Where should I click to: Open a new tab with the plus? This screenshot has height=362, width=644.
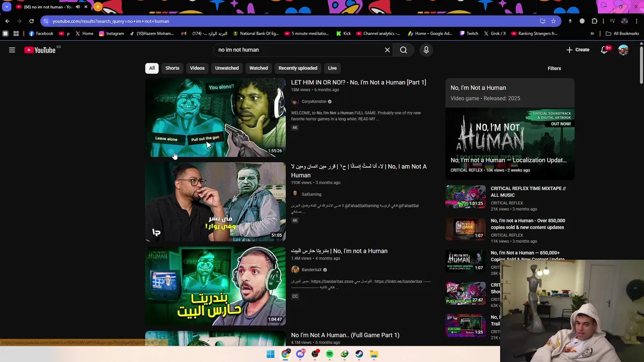click(x=98, y=7)
